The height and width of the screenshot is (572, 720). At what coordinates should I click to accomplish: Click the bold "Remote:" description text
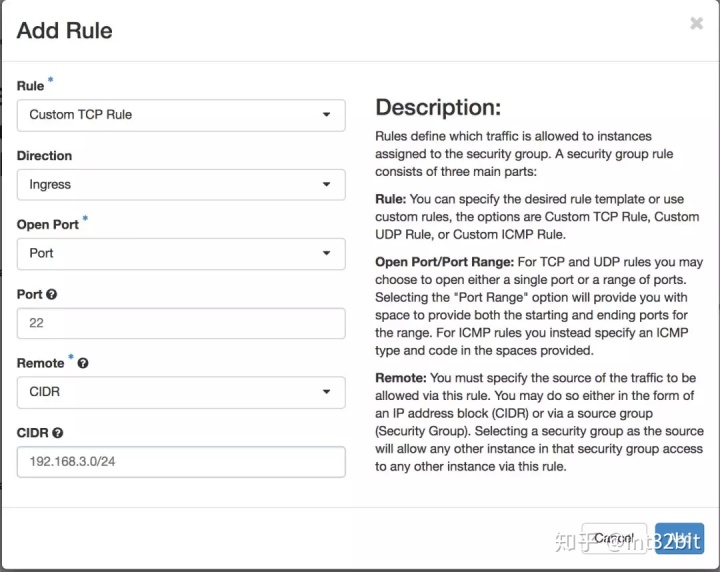(401, 378)
